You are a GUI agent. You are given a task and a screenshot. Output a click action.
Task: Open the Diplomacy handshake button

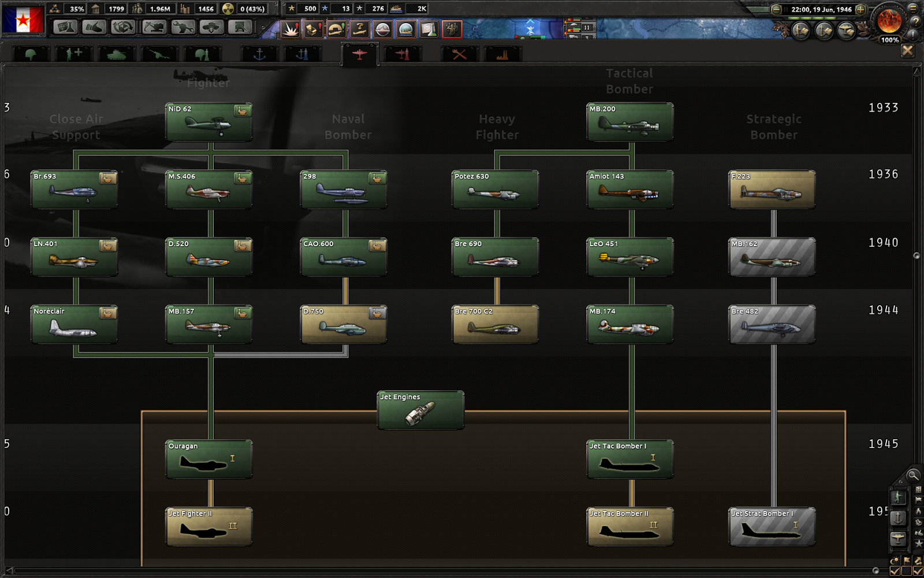[94, 27]
